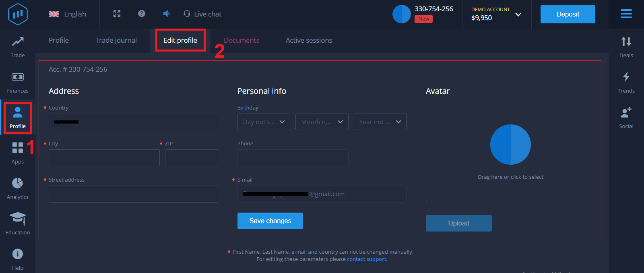Switch to the Active sessions tab
The height and width of the screenshot is (273, 644).
pyautogui.click(x=309, y=40)
